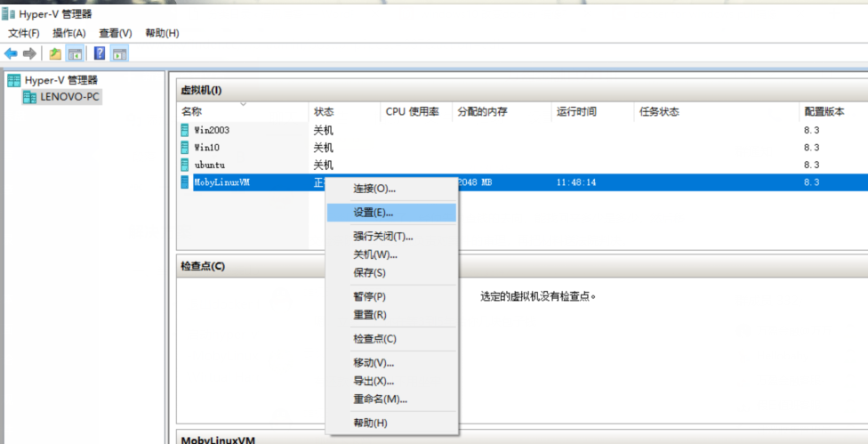
Task: Choose 保存(S) in context menu
Action: click(x=391, y=273)
